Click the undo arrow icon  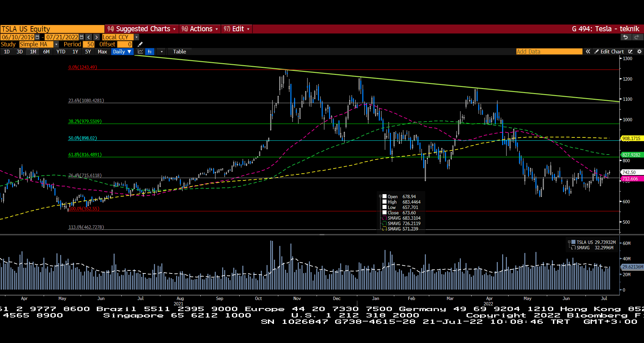tap(625, 37)
